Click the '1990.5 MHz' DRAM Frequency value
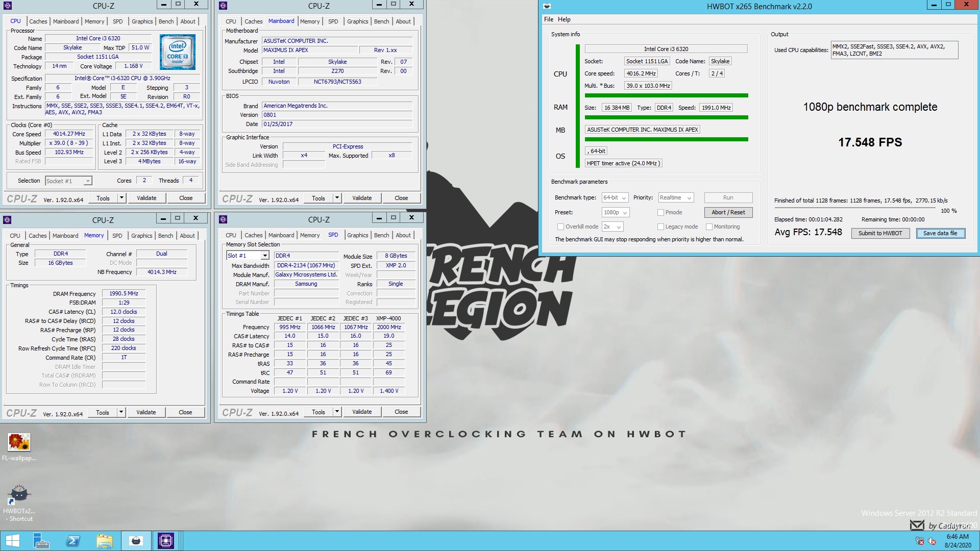 tap(124, 293)
